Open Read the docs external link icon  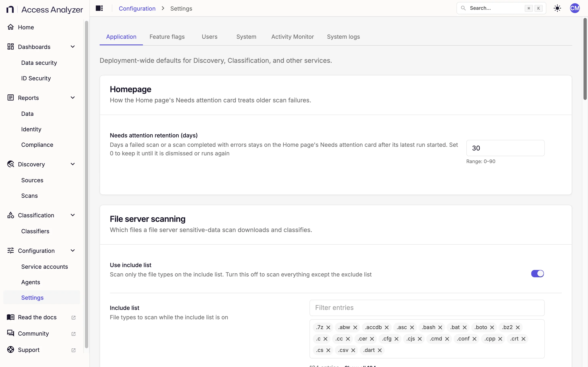pyautogui.click(x=73, y=317)
